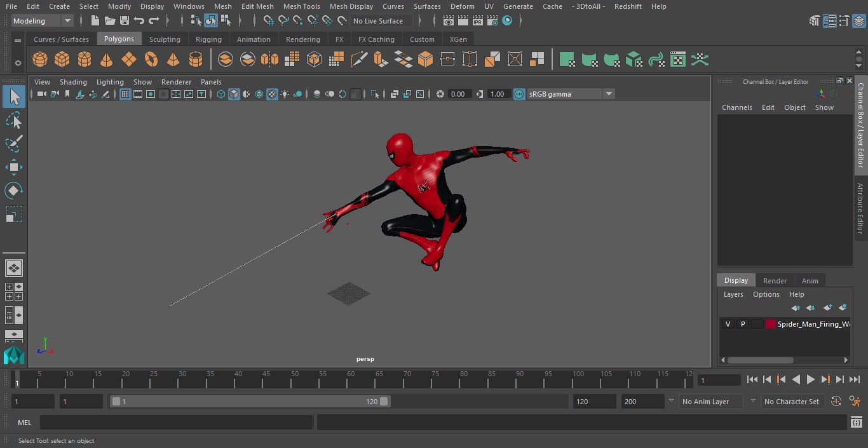Open the UV editor checker shelf icon
868x448 pixels.
pyautogui.click(x=678, y=60)
